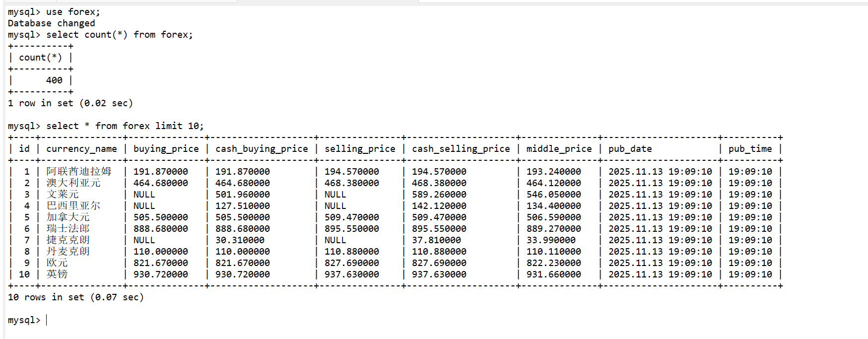The height and width of the screenshot is (339, 868).
Task: Click cash buying price 110.000000 in 丹麦克朗 row
Action: 243,252
